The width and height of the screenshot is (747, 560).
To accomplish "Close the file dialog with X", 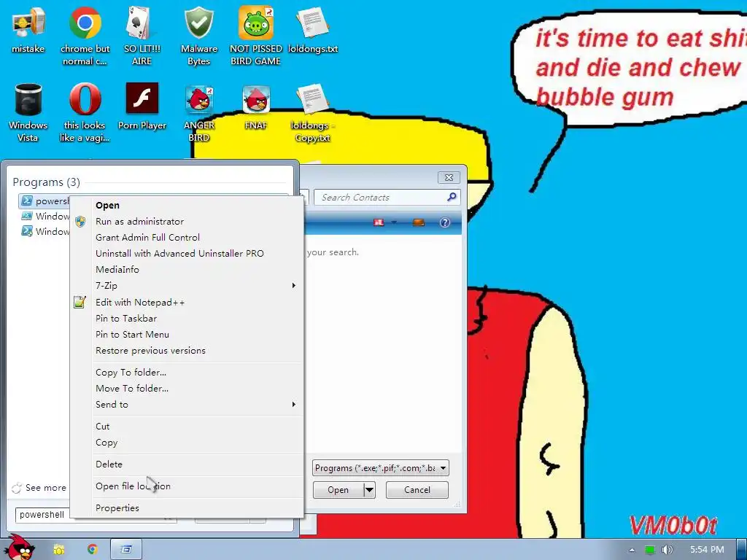I will [x=449, y=178].
